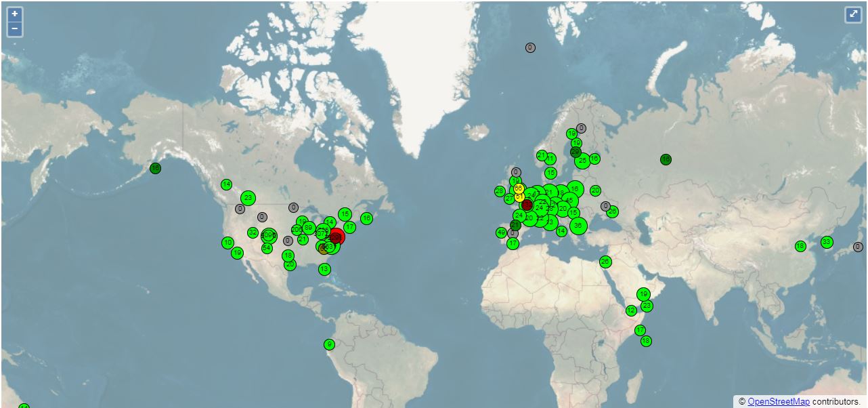Select marker 14 in southern Italy

pyautogui.click(x=561, y=231)
